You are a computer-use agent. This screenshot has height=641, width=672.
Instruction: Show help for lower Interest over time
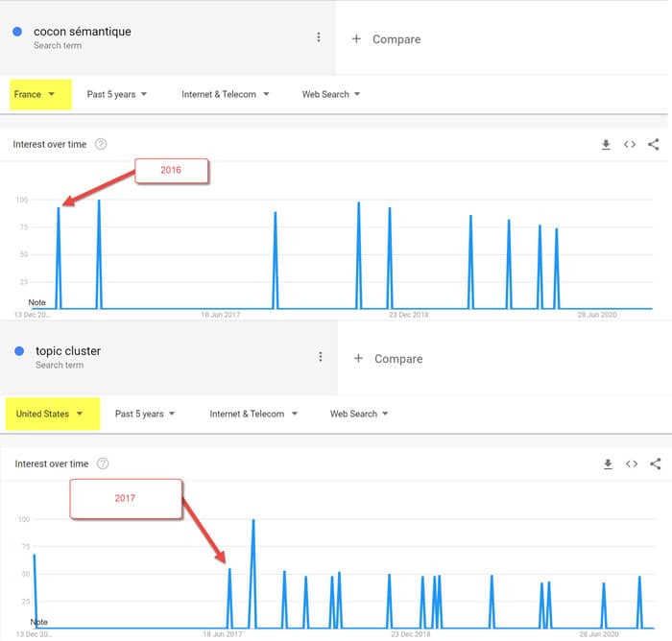pyautogui.click(x=103, y=464)
